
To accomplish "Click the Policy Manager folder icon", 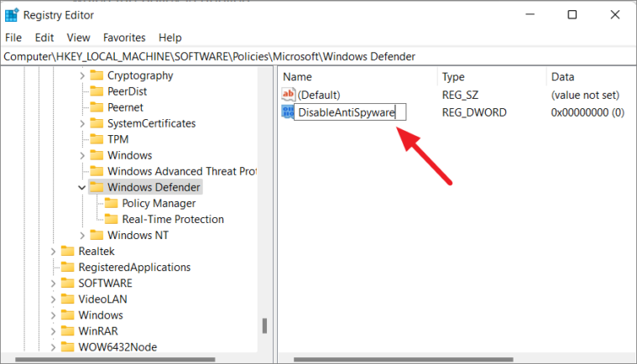I will [112, 203].
